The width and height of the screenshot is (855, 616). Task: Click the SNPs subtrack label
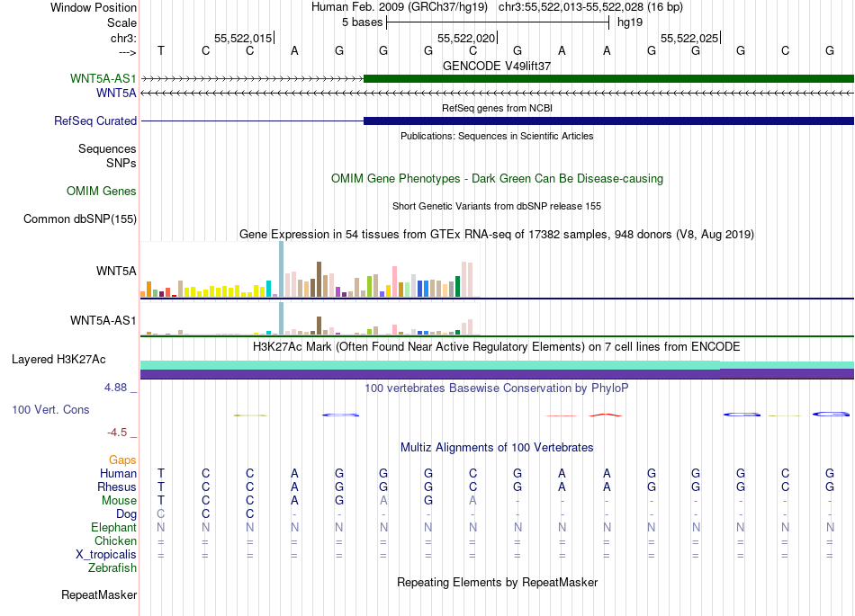coord(121,163)
